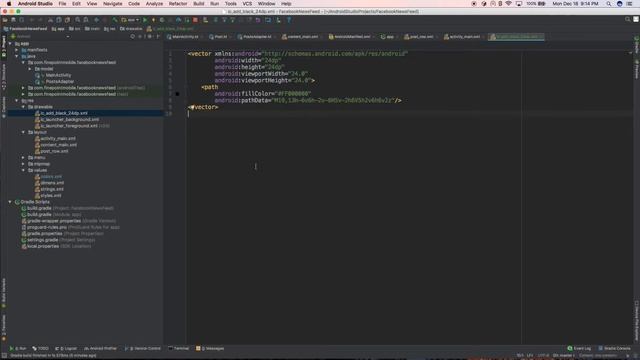Screen dimensions: 640x360
Task: Click the green Run app button
Action: (145, 20)
